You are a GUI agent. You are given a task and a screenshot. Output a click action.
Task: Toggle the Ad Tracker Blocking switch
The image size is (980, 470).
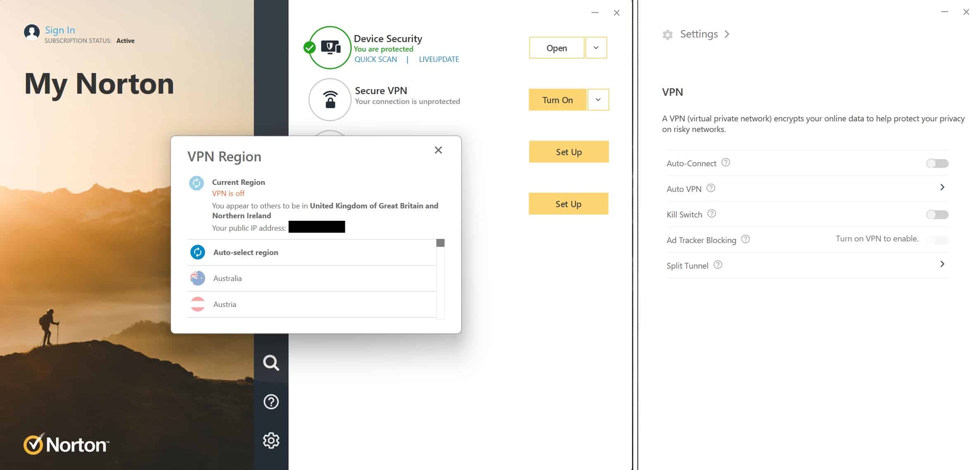937,240
